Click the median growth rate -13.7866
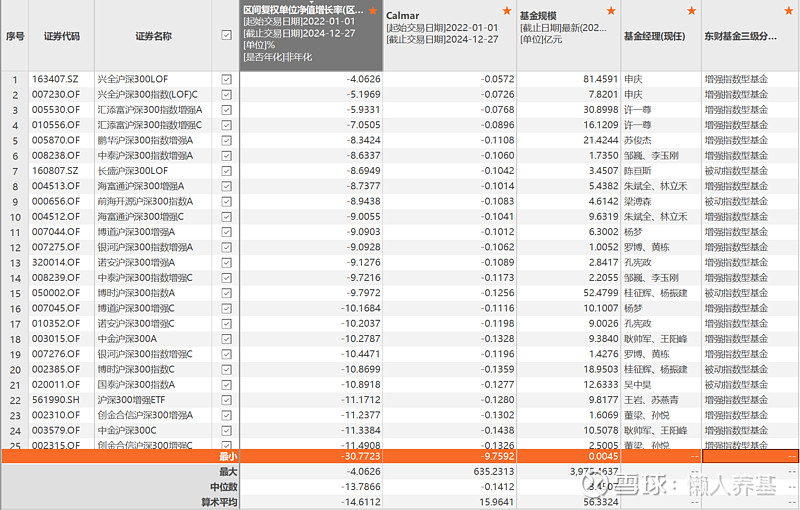Viewport: 800px width, 510px height. (361, 487)
